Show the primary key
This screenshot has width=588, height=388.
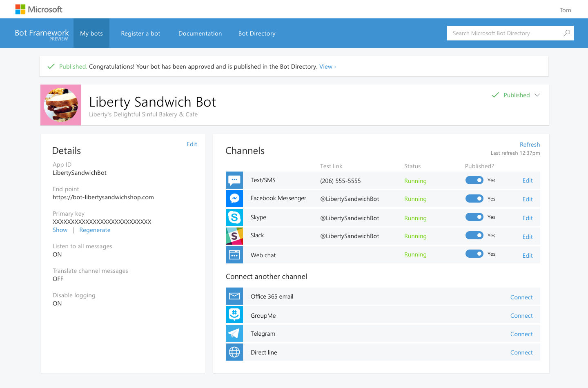[x=60, y=230]
